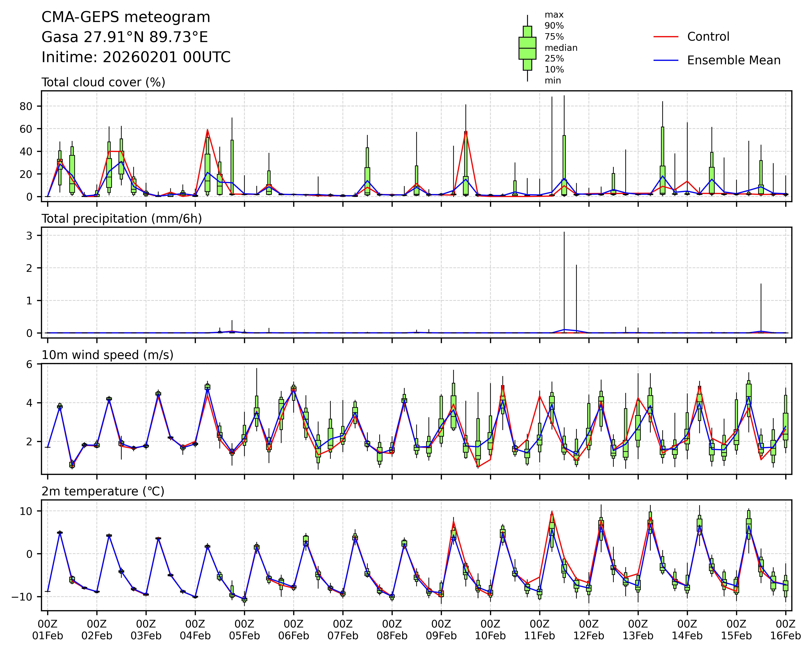
Task: Click the 'median' legend label
Action: pyautogui.click(x=561, y=48)
